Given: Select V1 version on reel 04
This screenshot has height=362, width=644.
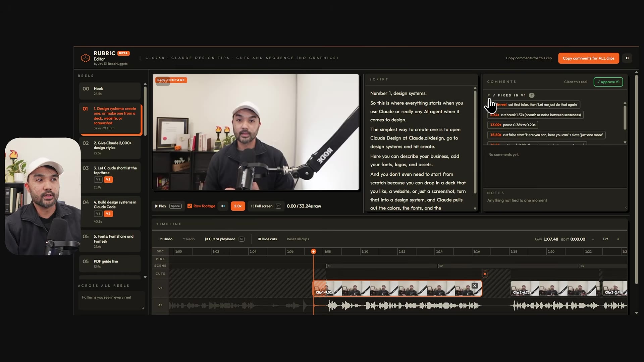Looking at the screenshot, I should tap(98, 214).
